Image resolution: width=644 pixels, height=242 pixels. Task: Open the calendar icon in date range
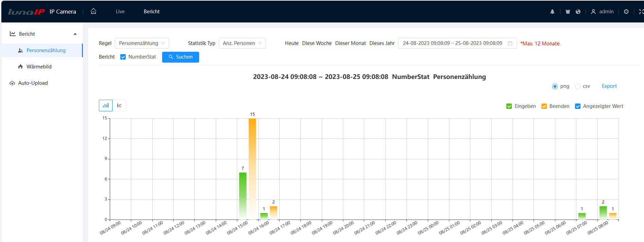[510, 43]
